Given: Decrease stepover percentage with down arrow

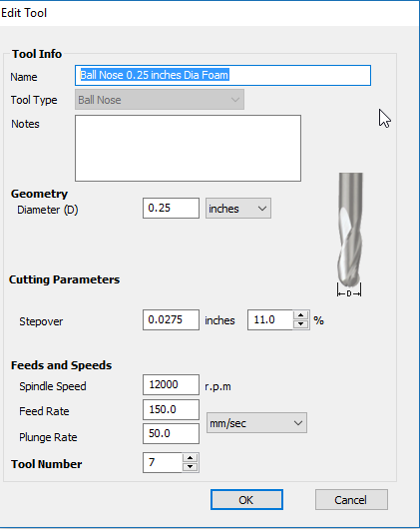Looking at the screenshot, I should tap(301, 324).
